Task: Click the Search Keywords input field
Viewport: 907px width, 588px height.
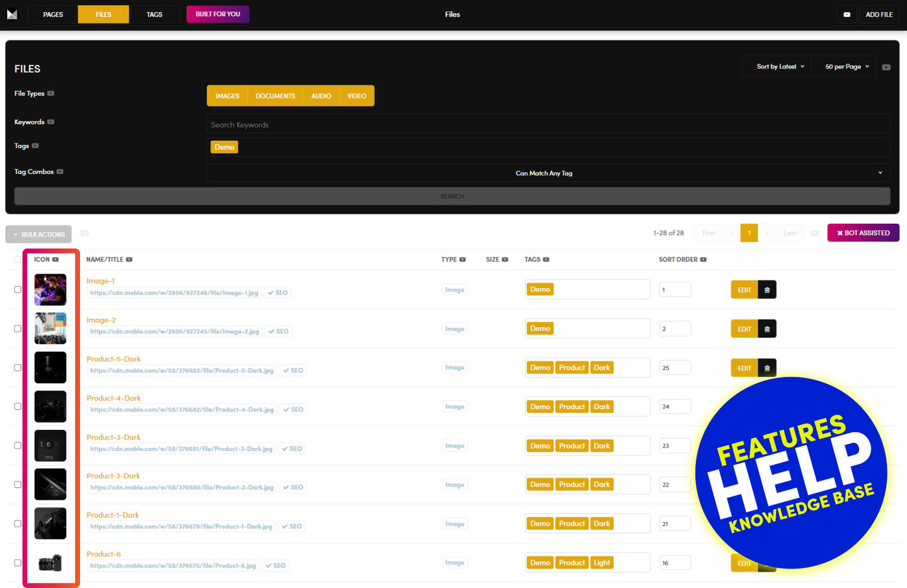Action: pos(548,125)
